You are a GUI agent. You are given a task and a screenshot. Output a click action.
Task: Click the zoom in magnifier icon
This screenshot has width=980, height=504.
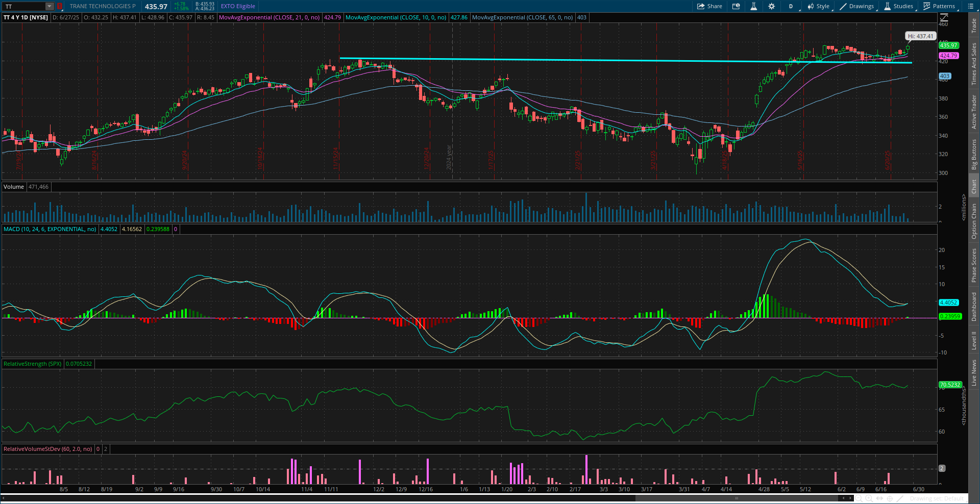click(x=869, y=498)
